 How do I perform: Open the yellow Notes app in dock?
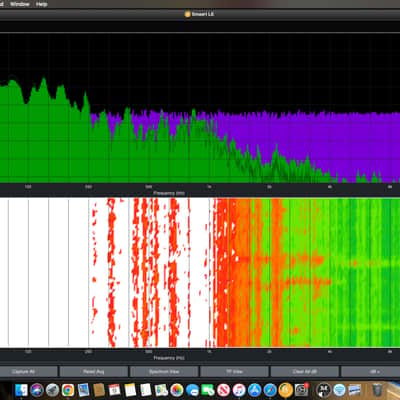(130, 389)
